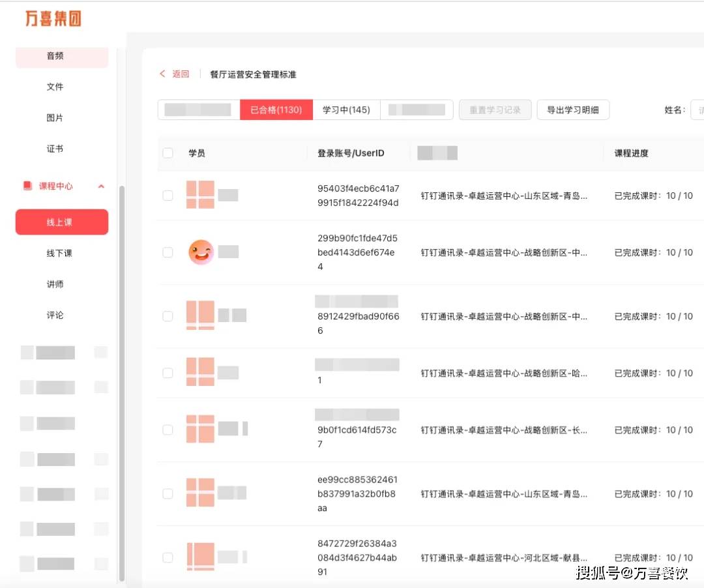Click the 姓名 search input field

[697, 110]
